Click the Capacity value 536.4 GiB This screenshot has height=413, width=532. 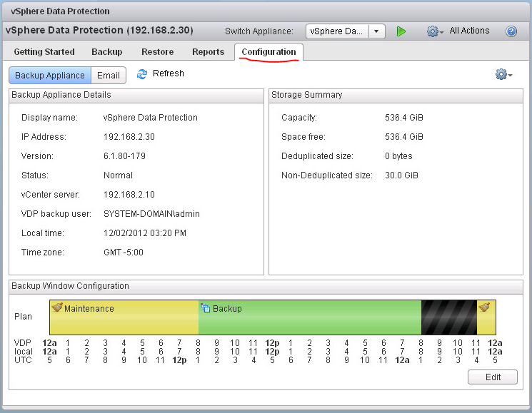click(x=403, y=118)
